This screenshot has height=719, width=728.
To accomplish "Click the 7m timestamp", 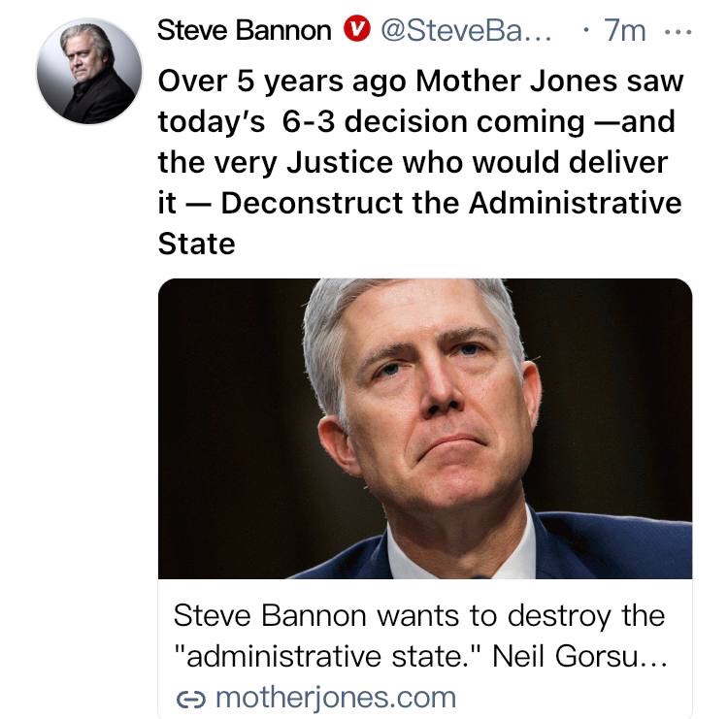I will (624, 31).
